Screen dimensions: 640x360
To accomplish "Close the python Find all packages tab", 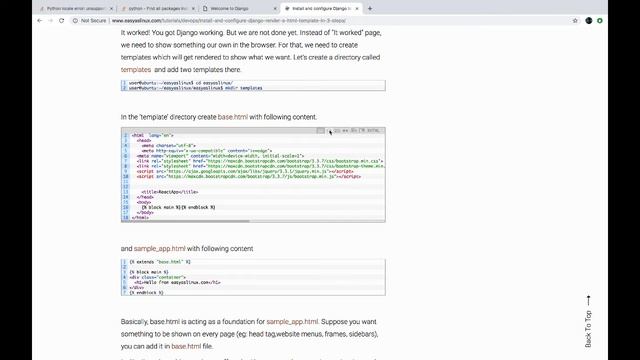I will 193,8.
